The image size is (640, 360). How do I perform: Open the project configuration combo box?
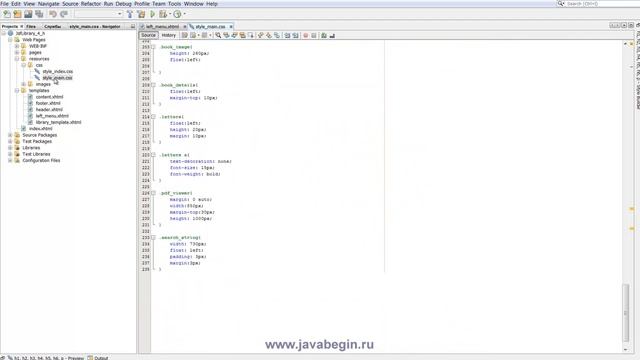tap(98, 14)
